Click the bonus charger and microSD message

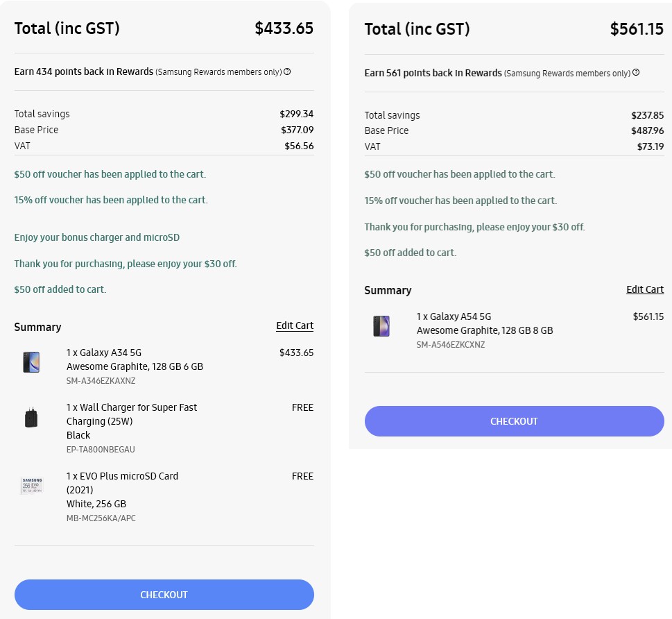(97, 237)
